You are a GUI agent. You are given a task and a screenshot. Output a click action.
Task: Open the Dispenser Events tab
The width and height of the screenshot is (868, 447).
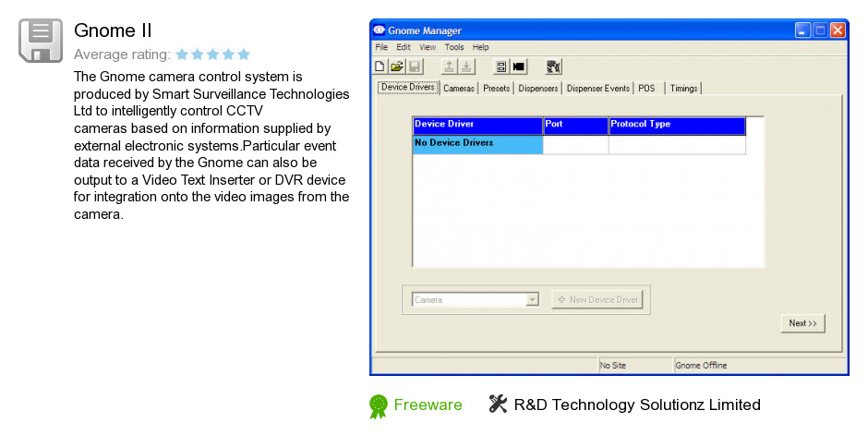pyautogui.click(x=597, y=88)
